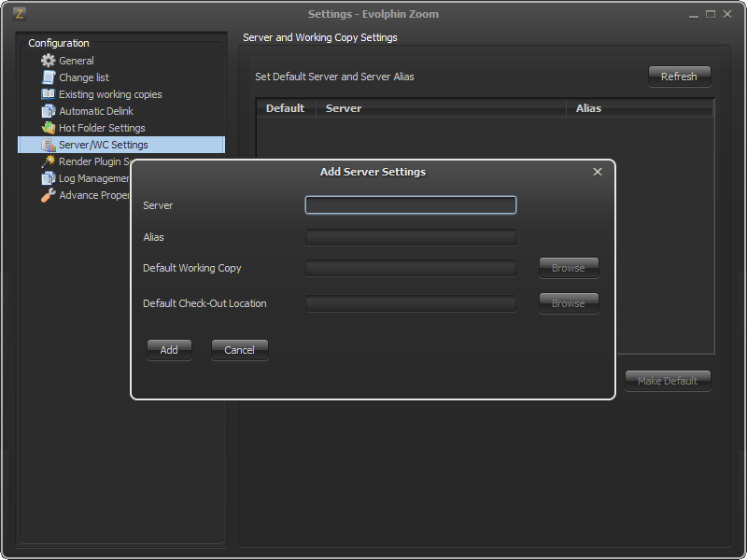Click the Log Management icon
Image resolution: width=747 pixels, height=560 pixels.
pyautogui.click(x=49, y=178)
